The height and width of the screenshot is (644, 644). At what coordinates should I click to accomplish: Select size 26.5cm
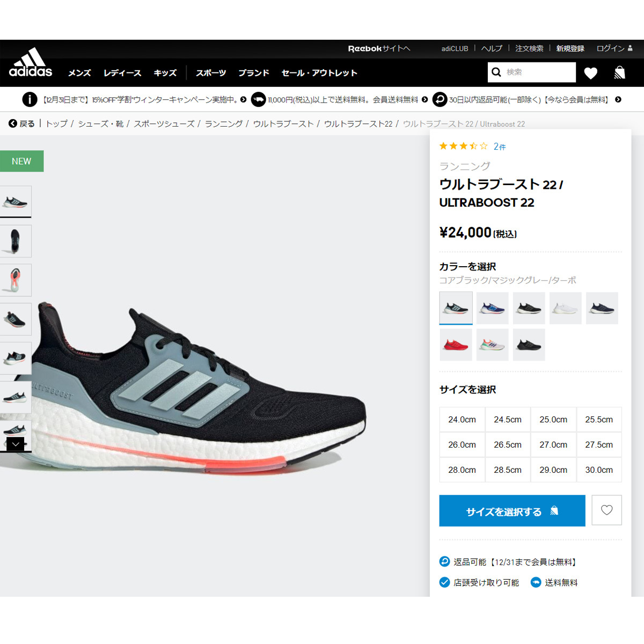coord(508,445)
